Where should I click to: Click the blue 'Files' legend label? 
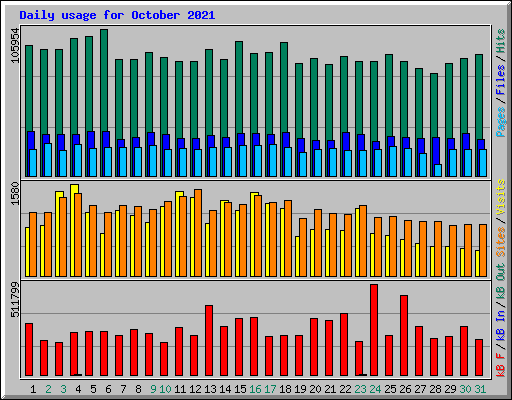(500, 79)
